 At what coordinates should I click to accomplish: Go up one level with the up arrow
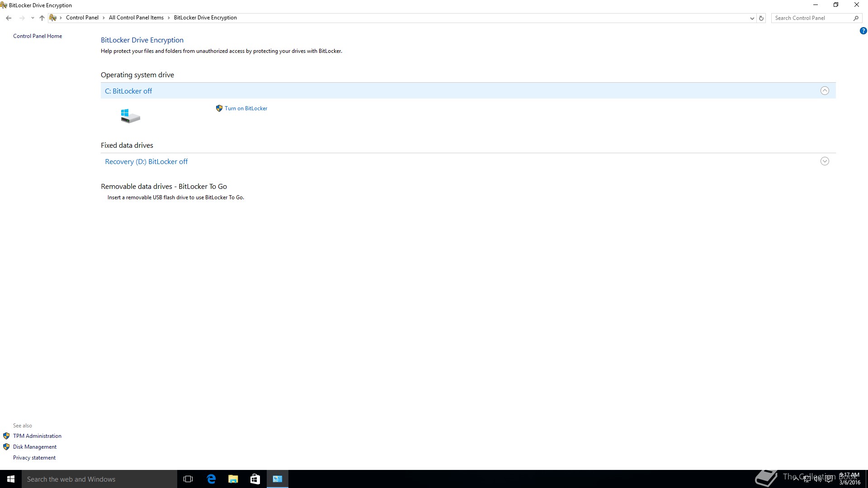(x=42, y=18)
